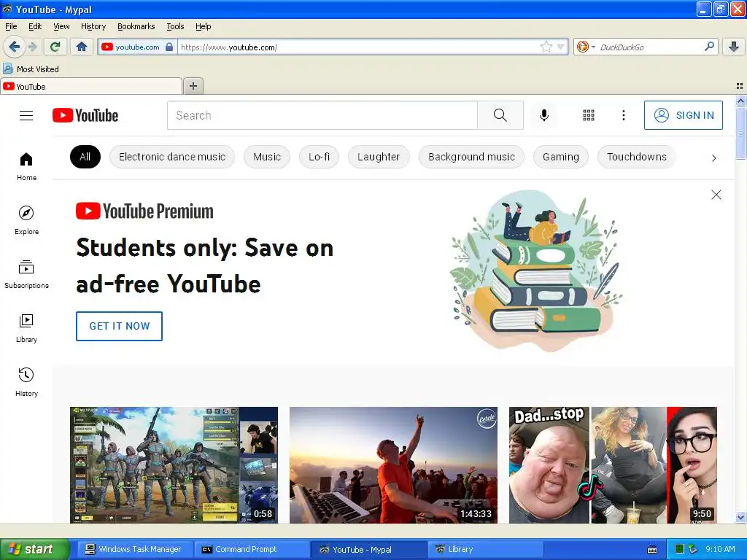
Task: Click the padlock site identity icon
Action: (x=169, y=47)
